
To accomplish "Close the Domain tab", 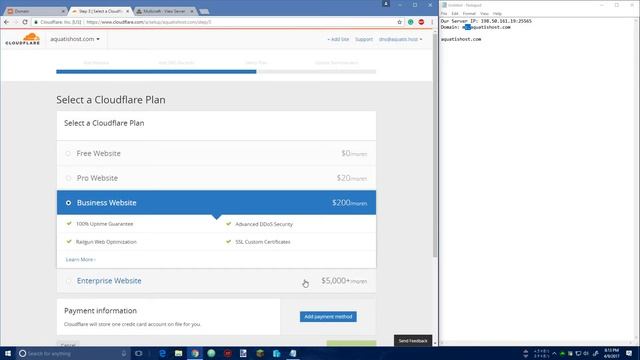I will coord(63,11).
